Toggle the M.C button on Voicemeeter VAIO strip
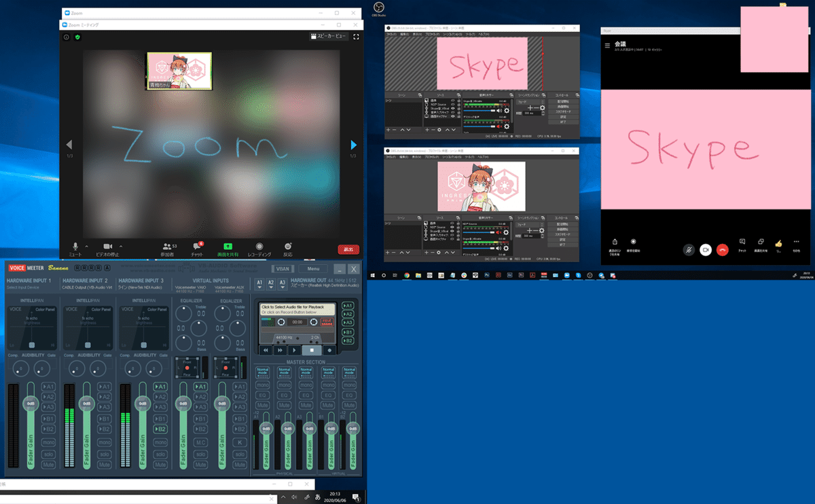 coord(200,442)
